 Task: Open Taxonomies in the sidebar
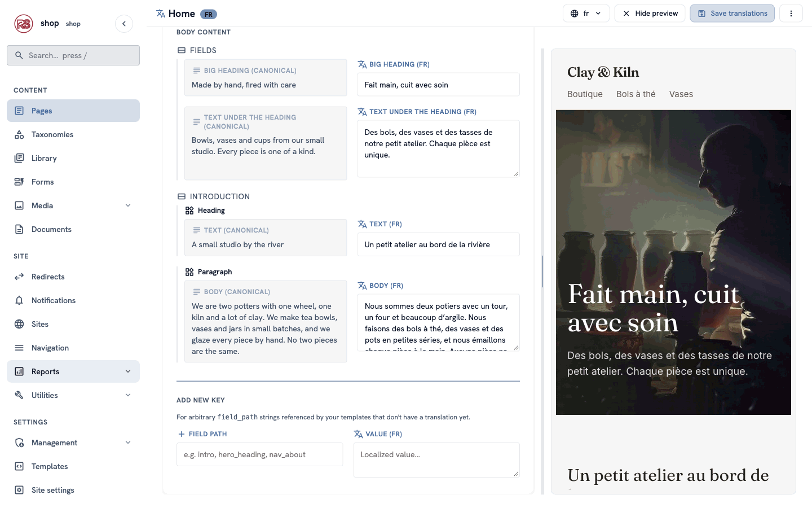tap(73, 134)
